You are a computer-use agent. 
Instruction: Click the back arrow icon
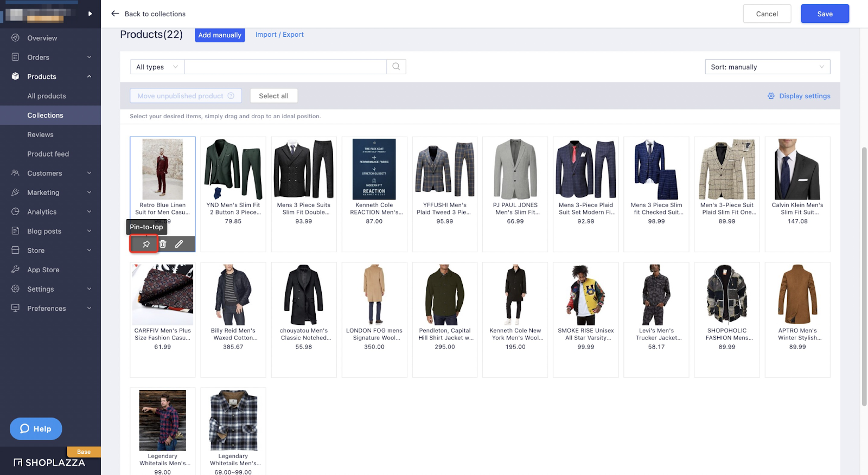click(115, 14)
